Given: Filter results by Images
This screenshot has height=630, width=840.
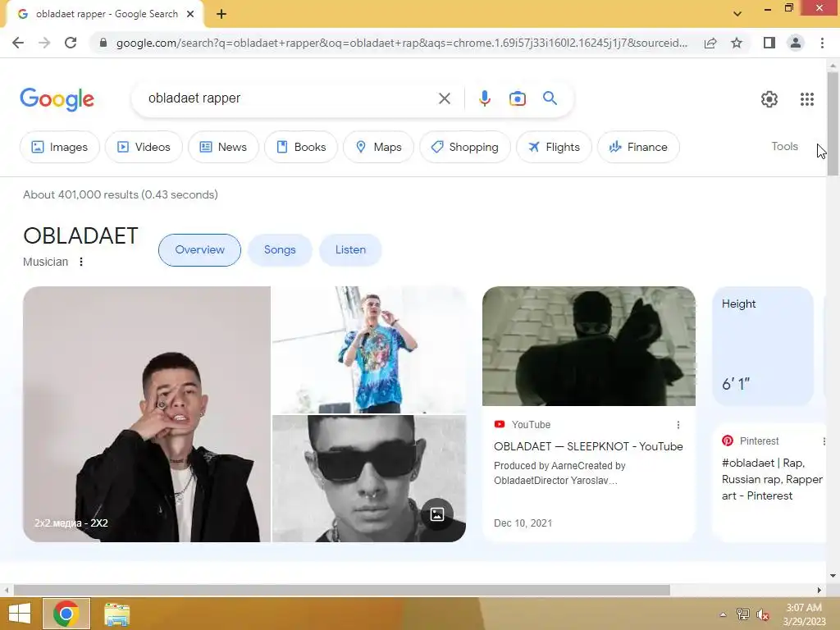Looking at the screenshot, I should pos(59,147).
